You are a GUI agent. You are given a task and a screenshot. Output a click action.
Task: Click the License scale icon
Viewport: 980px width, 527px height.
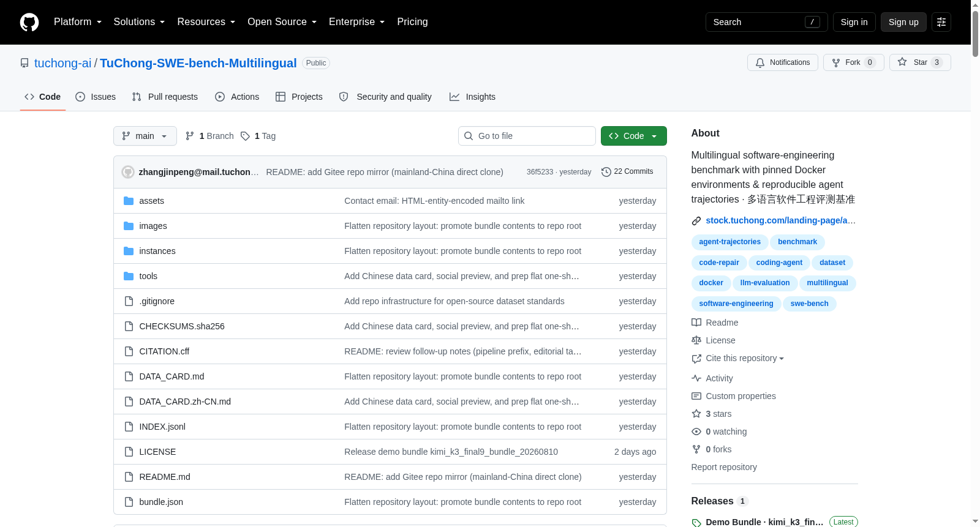pyautogui.click(x=696, y=340)
